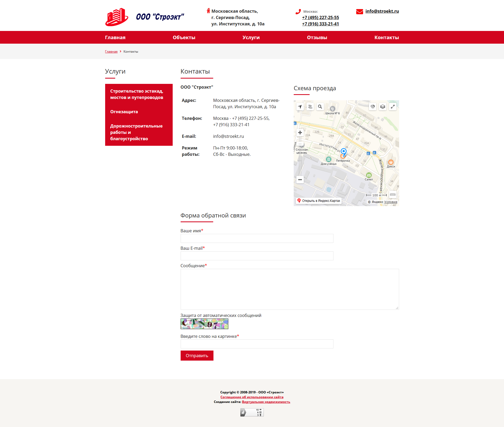Open the route planner map tool

[x=310, y=107]
